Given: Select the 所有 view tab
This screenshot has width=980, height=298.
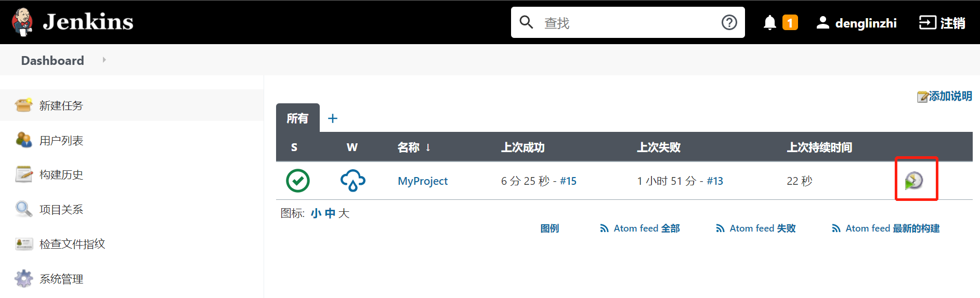Looking at the screenshot, I should point(297,118).
